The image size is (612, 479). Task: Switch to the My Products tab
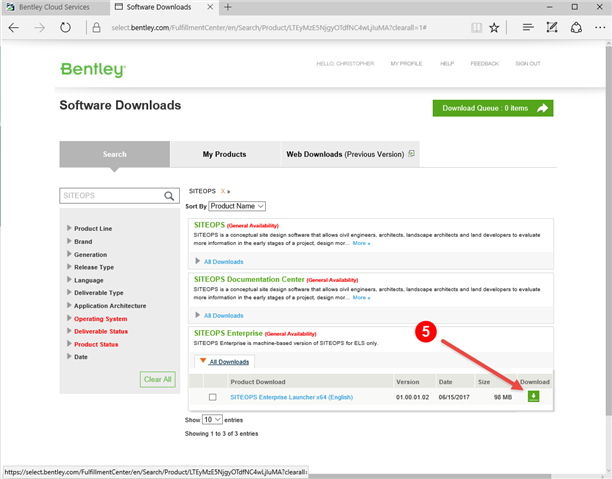click(x=224, y=154)
